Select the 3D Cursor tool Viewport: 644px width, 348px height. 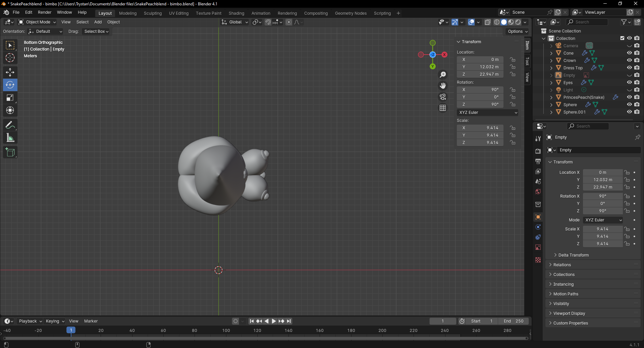(10, 58)
